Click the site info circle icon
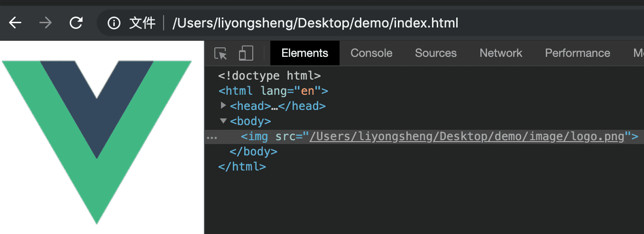 click(x=114, y=23)
